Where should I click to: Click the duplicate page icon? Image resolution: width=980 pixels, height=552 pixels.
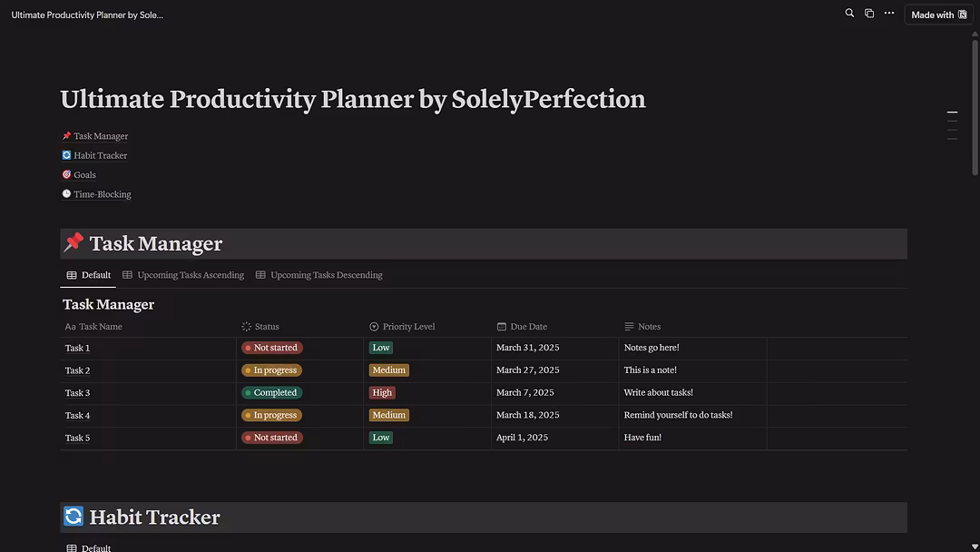tap(869, 14)
